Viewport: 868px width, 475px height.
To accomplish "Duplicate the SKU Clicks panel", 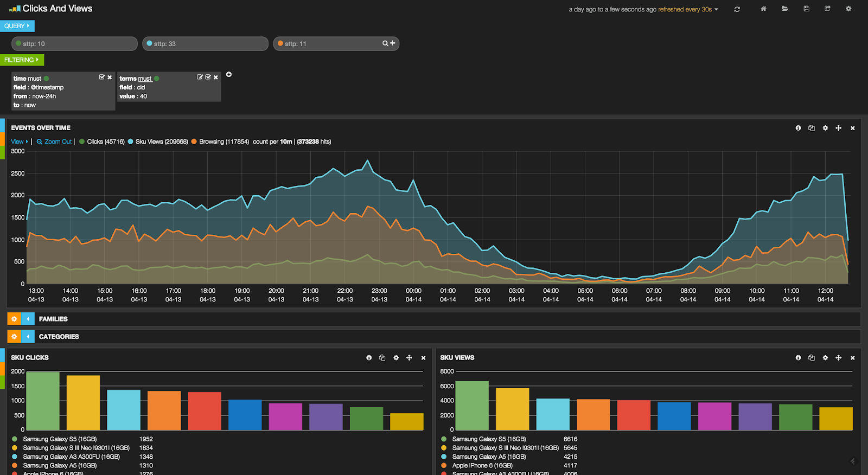I will tap(382, 358).
